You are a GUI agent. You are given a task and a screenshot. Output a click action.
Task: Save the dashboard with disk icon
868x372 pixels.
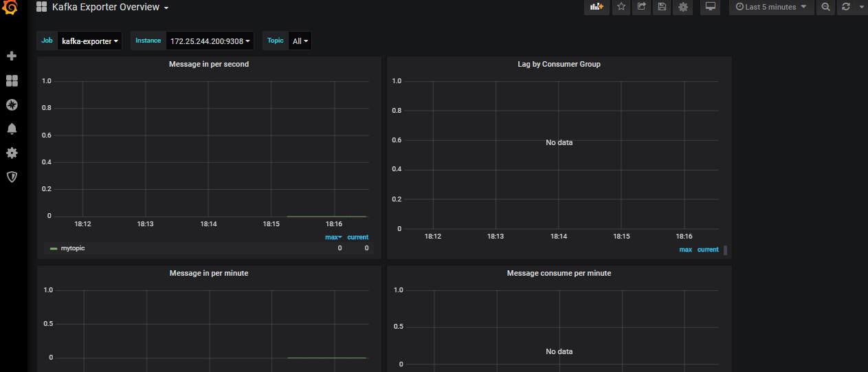coord(662,7)
